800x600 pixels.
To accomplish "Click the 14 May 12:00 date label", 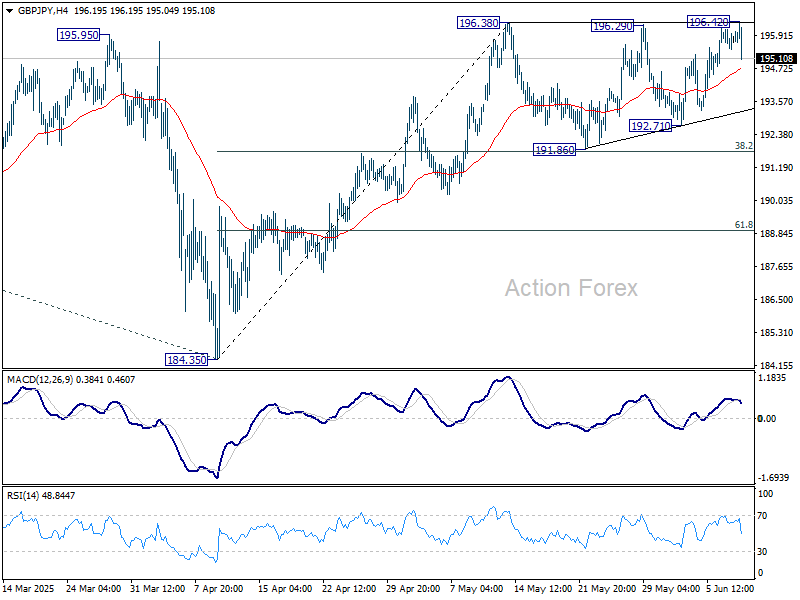I will (x=543, y=589).
